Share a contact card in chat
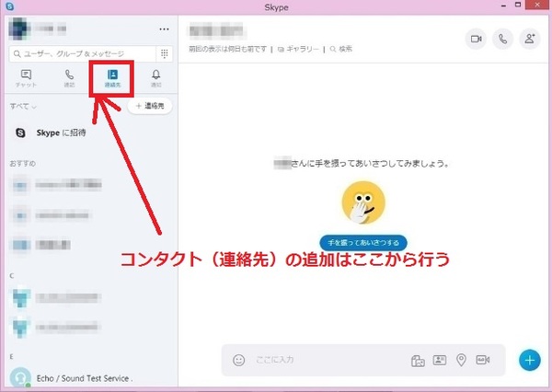Screen dimensions: 552x392 [438, 361]
